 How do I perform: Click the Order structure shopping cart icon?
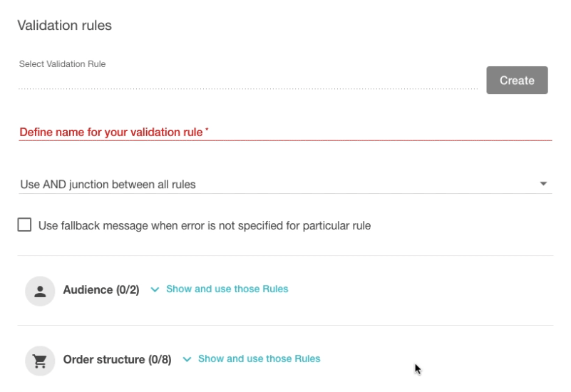pyautogui.click(x=40, y=361)
